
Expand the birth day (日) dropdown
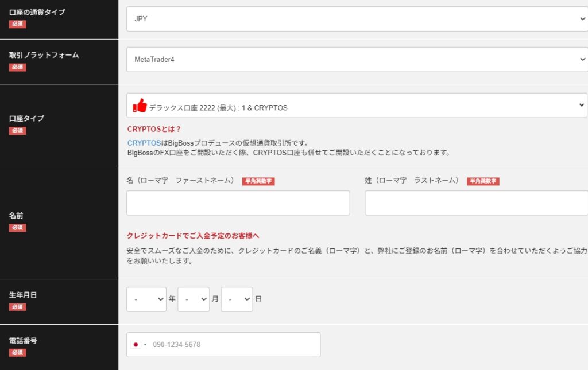(x=237, y=299)
